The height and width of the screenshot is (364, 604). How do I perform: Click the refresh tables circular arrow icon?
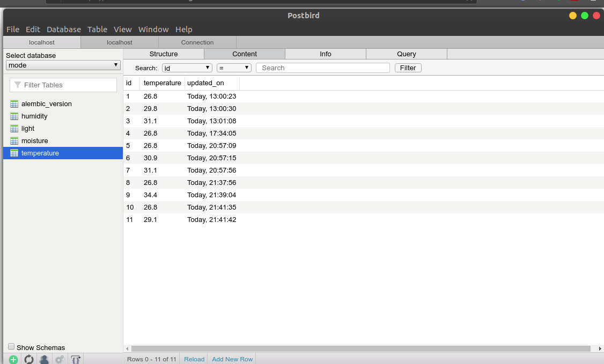[x=29, y=360]
